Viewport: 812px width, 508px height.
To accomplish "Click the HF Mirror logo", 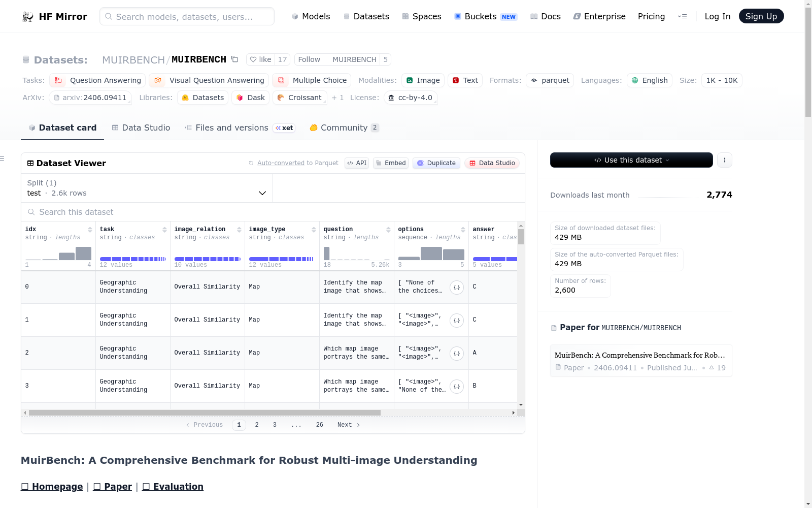I will 55,17.
